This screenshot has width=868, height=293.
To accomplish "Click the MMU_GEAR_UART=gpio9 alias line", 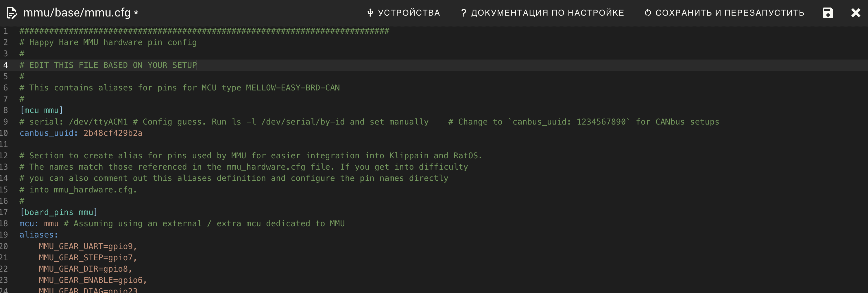I will point(88,246).
